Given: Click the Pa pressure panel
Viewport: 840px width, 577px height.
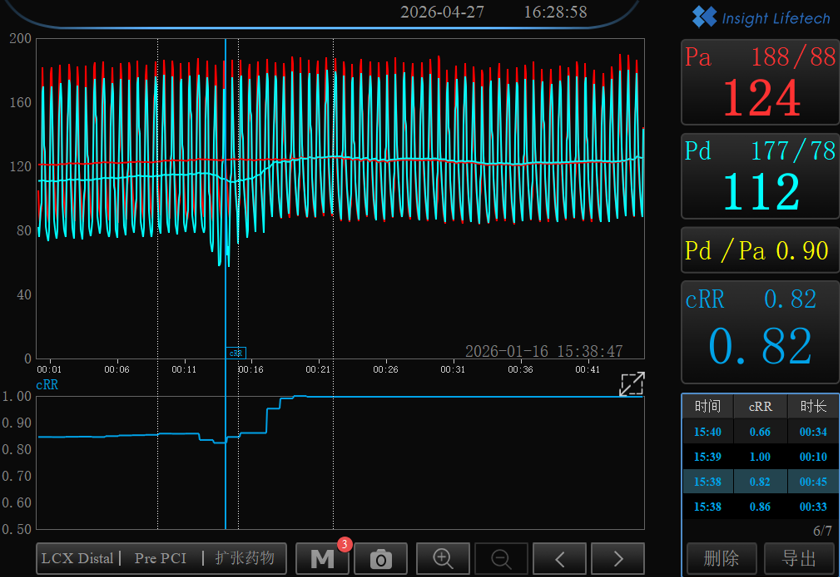Looking at the screenshot, I should [760, 82].
